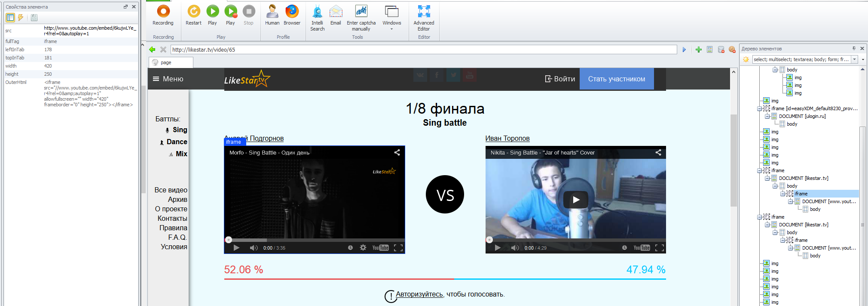868x306 pixels.
Task: Collapse the DOCUMENT [ulogin.ru] node
Action: point(767,116)
